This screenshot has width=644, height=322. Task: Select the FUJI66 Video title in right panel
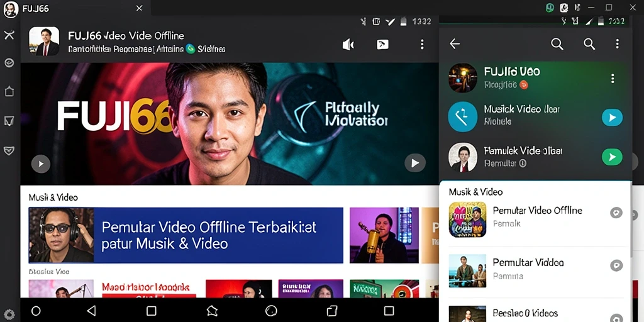click(x=512, y=72)
